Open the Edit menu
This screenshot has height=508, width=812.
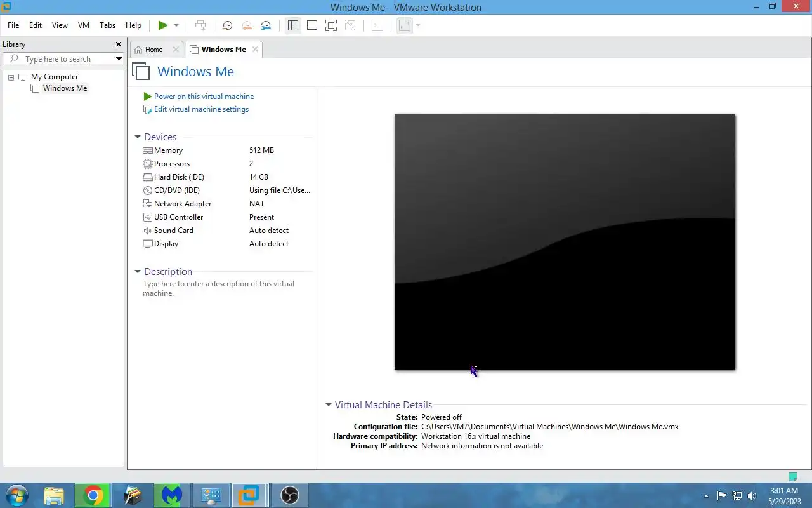click(x=36, y=25)
